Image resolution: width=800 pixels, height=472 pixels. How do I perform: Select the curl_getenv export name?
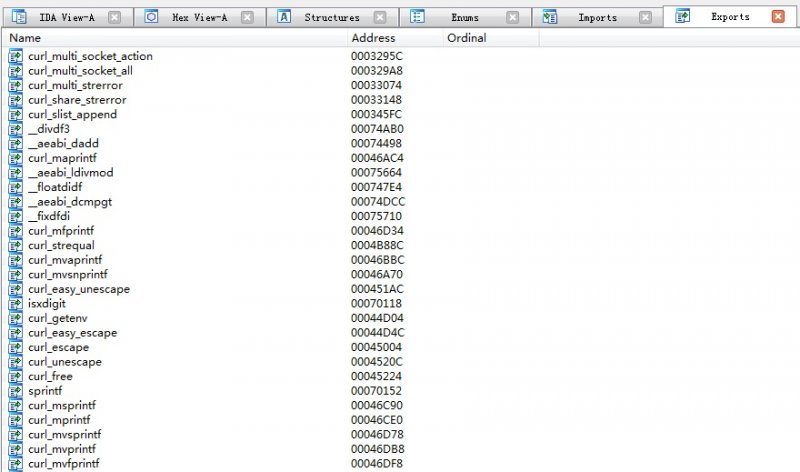point(58,318)
